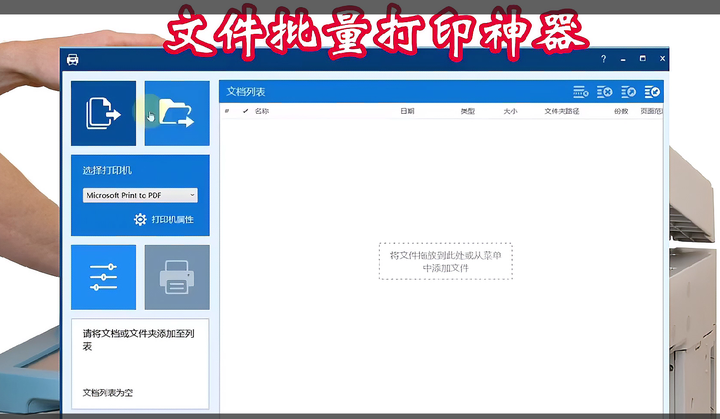This screenshot has width=720, height=419.
Task: Click the 文档列表 panel title
Action: tap(246, 92)
